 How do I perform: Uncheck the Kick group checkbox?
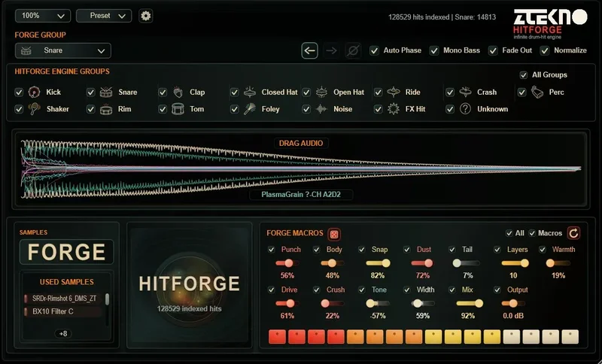click(18, 92)
